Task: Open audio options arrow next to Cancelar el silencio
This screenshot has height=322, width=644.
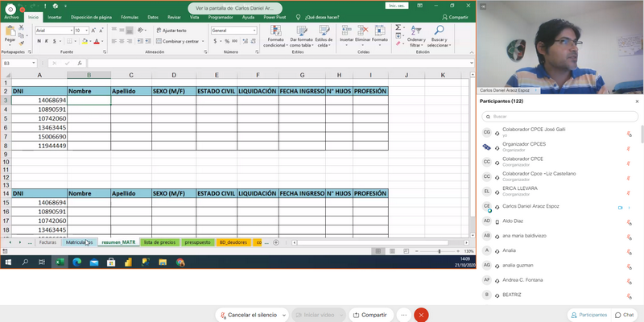Action: pyautogui.click(x=283, y=315)
